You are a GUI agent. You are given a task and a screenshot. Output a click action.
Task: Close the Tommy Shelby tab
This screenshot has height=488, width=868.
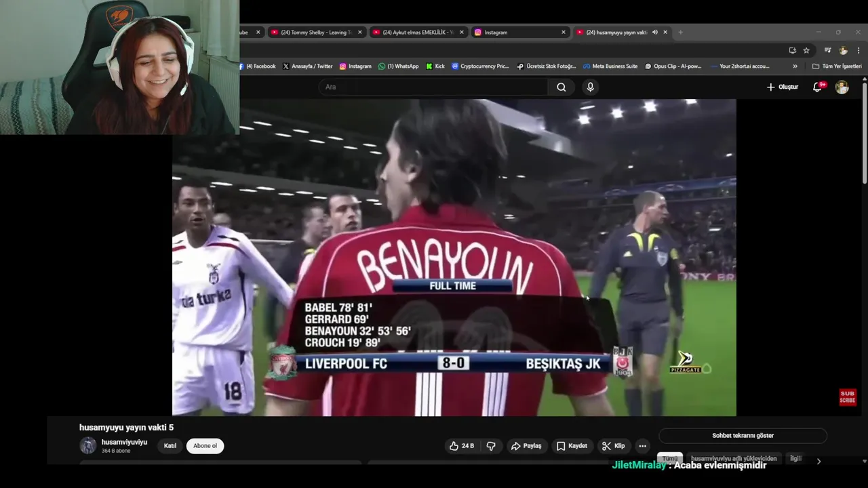[359, 32]
